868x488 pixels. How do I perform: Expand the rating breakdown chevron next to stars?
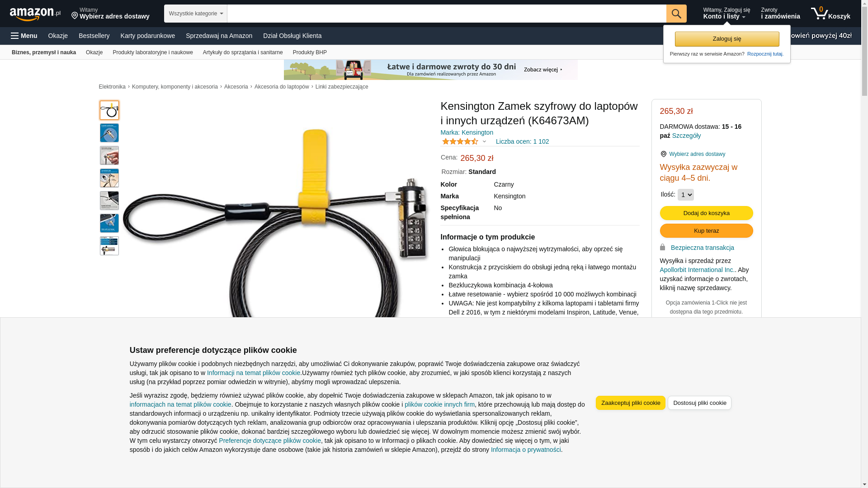tap(484, 141)
